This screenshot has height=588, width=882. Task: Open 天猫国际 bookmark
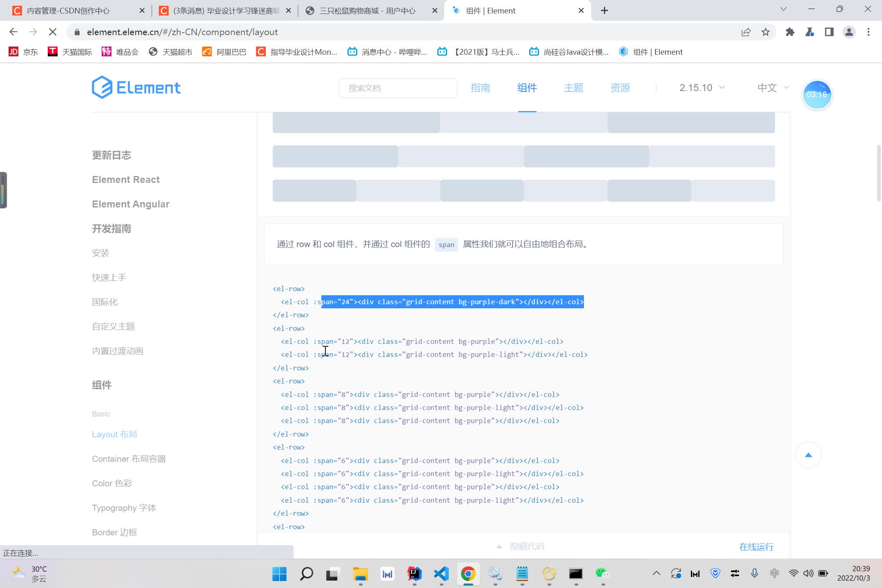(x=70, y=52)
